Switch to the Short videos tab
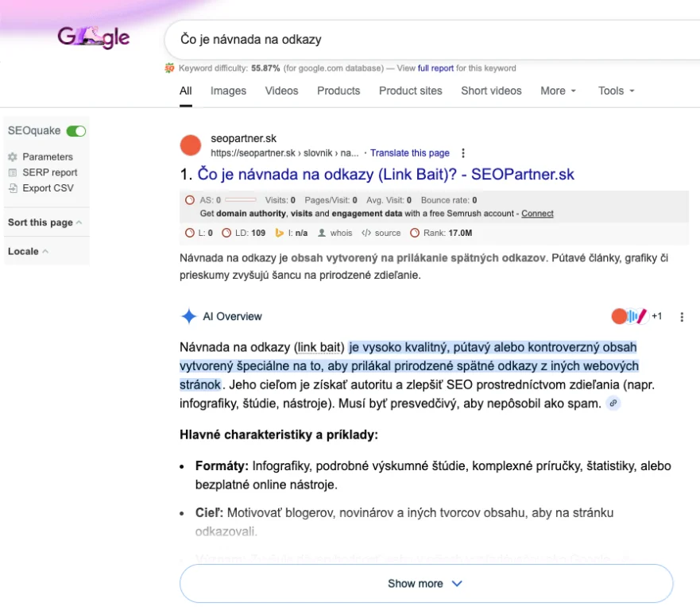The image size is (700, 610). tap(491, 91)
